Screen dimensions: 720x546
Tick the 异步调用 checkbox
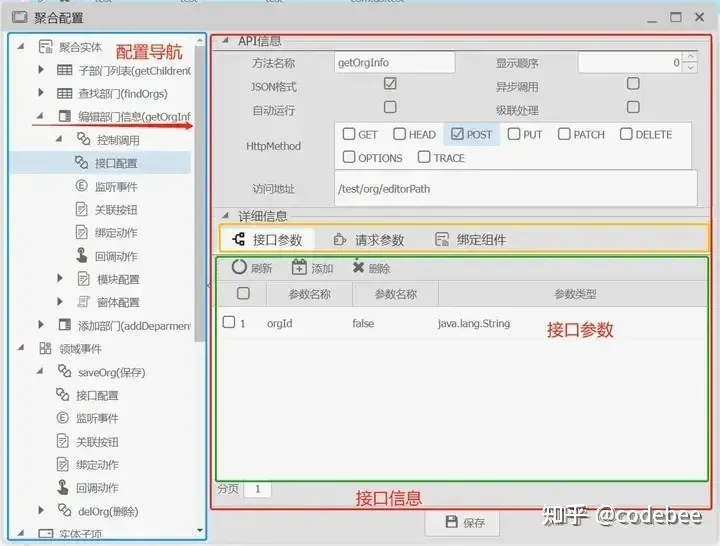coord(633,84)
